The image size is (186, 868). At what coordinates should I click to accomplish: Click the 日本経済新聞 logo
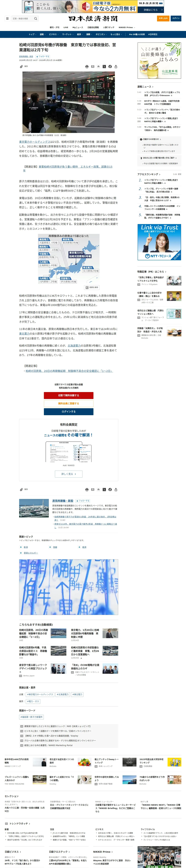(93, 19)
